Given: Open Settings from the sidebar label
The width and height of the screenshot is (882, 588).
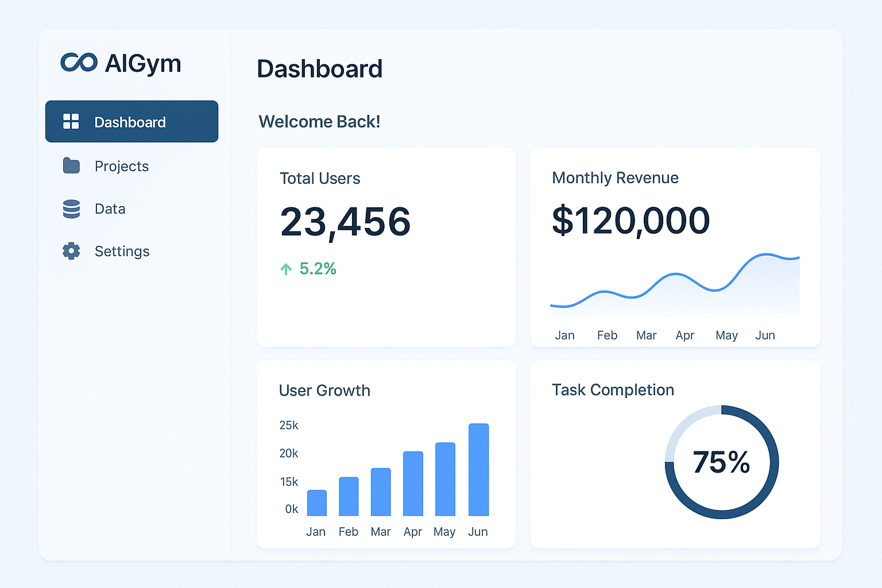Looking at the screenshot, I should 122,252.
